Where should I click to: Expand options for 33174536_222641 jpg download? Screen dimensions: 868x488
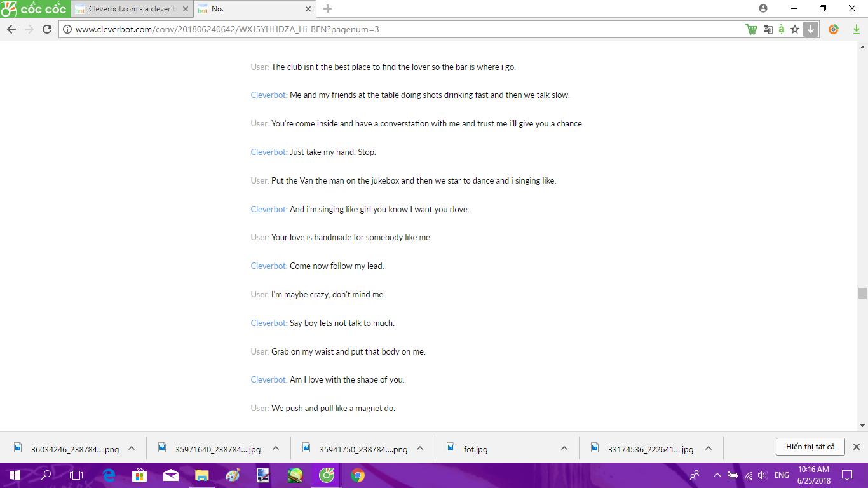coord(709,448)
